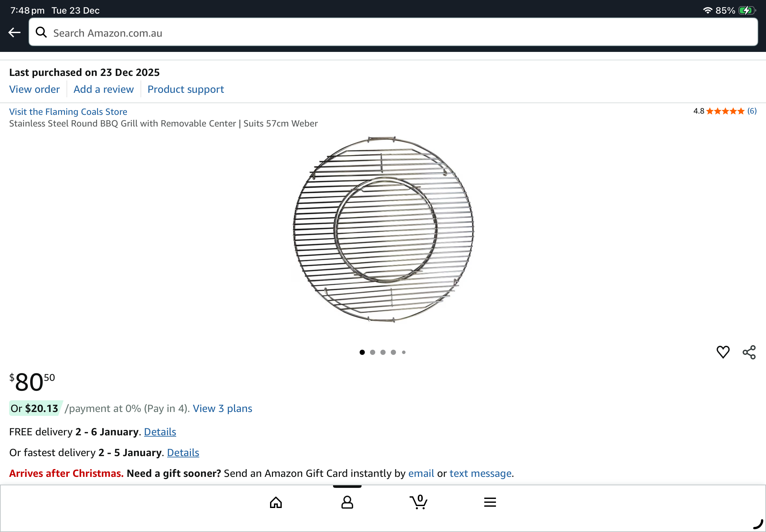This screenshot has height=532, width=766.
Task: Send gift card by email link
Action: click(421, 473)
